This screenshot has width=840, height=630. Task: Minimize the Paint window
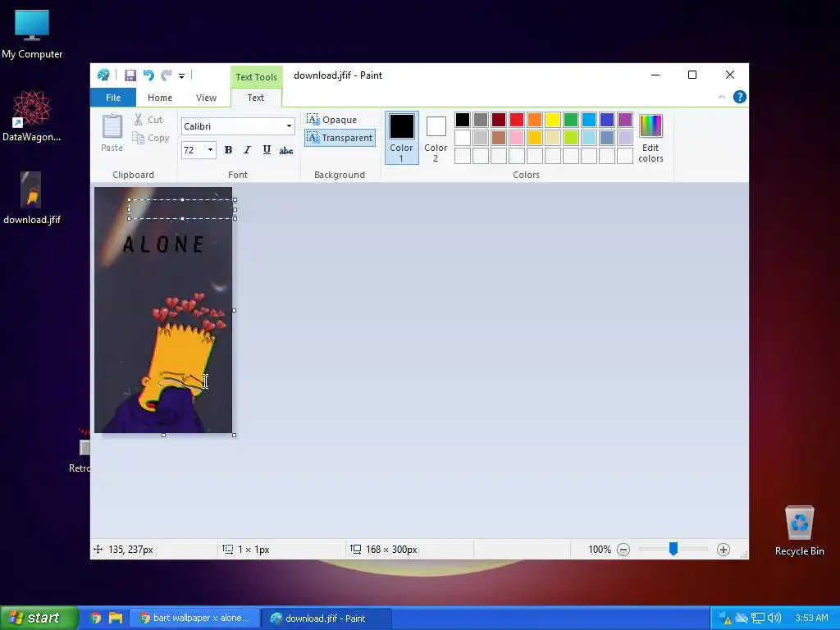tap(655, 75)
